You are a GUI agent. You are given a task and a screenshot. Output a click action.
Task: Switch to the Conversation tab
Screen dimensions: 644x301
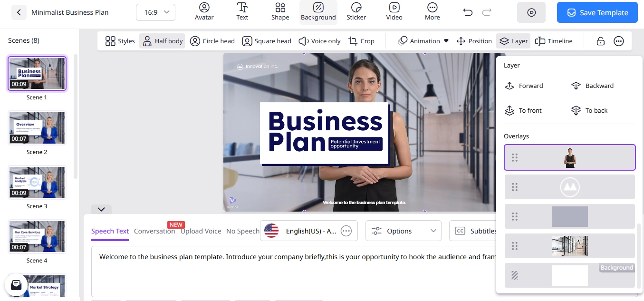[x=154, y=231]
